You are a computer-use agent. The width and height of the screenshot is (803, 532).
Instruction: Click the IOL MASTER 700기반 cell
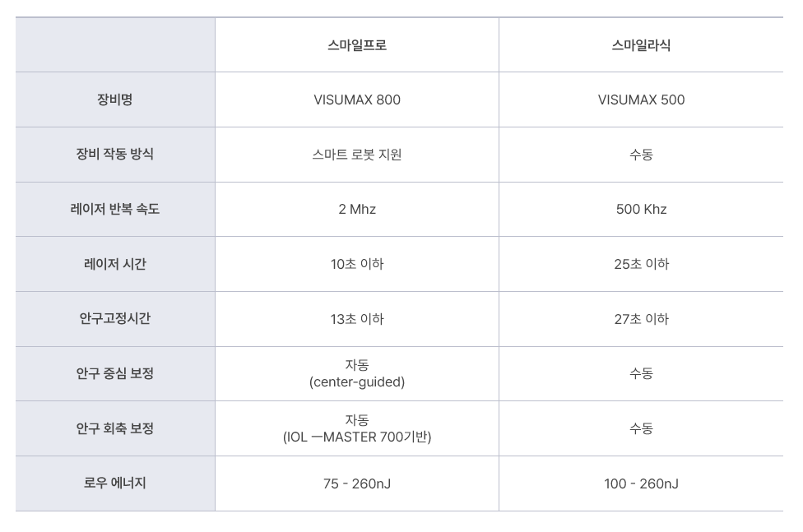pos(357,428)
